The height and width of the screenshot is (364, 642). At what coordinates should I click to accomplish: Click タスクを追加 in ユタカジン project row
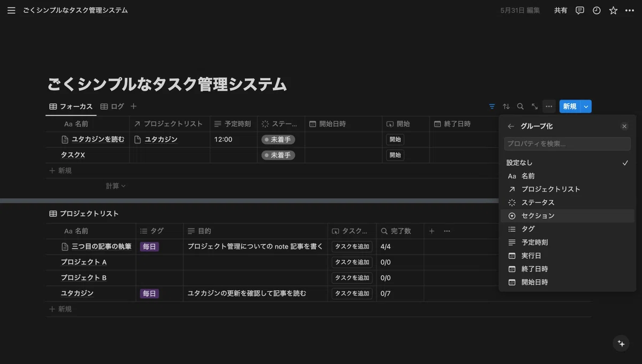(352, 293)
